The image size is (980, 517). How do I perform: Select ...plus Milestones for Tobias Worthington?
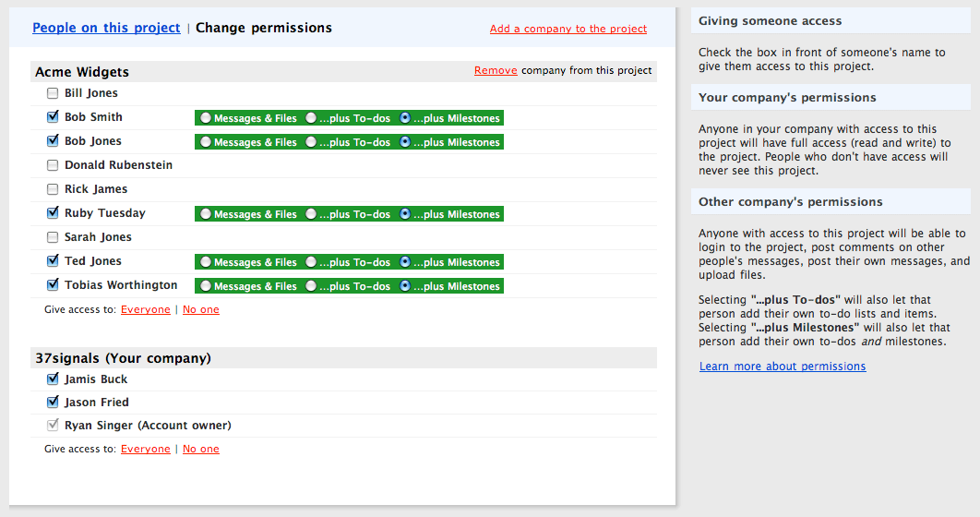coord(405,285)
